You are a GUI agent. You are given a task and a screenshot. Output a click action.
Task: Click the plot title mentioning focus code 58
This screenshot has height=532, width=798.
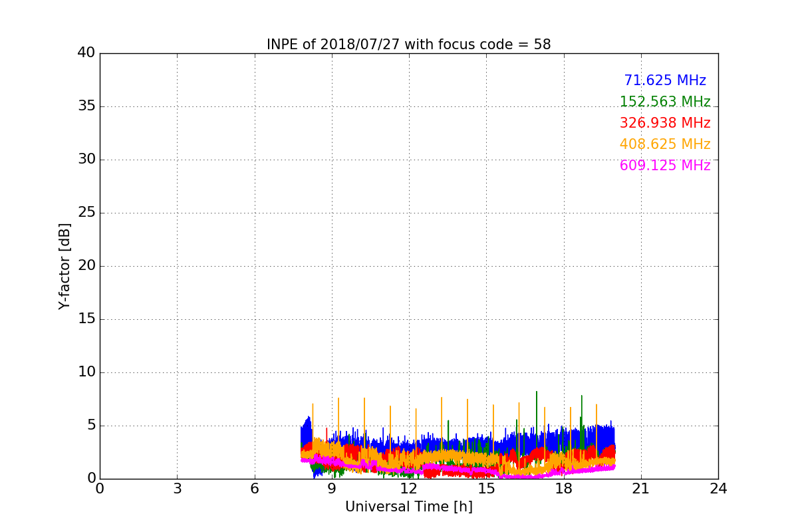(x=409, y=45)
